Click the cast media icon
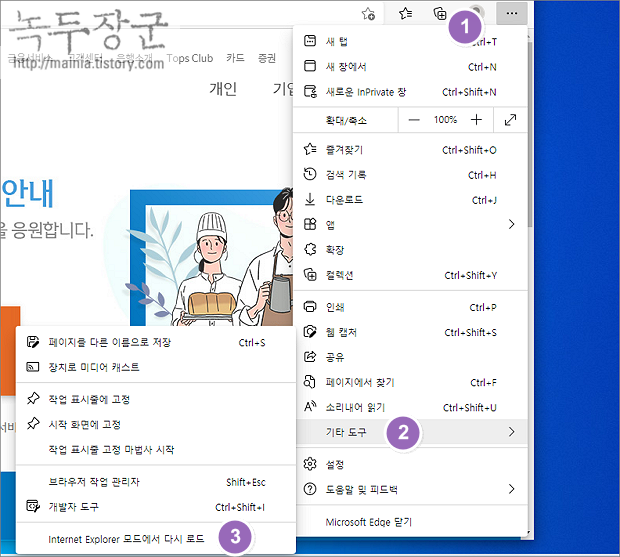 coord(33,367)
